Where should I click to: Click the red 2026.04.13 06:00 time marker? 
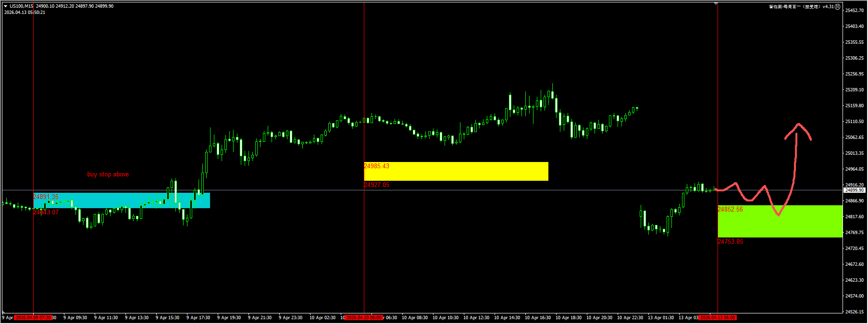718,318
